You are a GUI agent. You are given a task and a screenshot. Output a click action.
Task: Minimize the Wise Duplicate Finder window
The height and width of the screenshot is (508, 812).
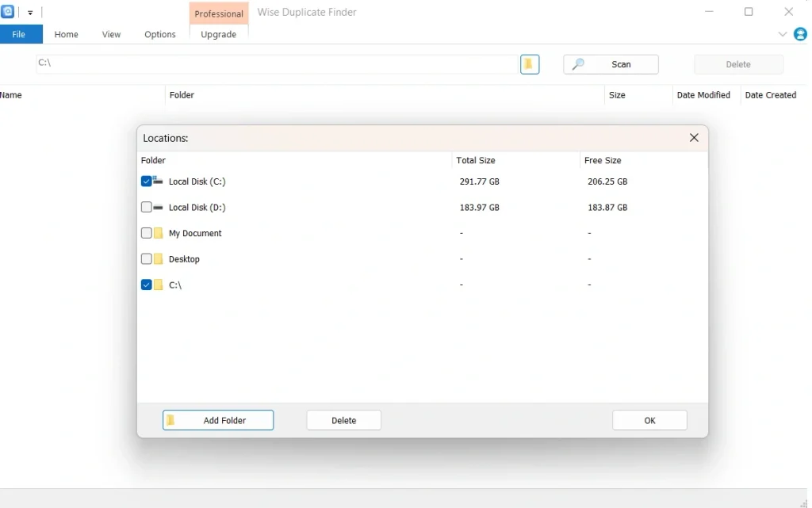coord(709,11)
